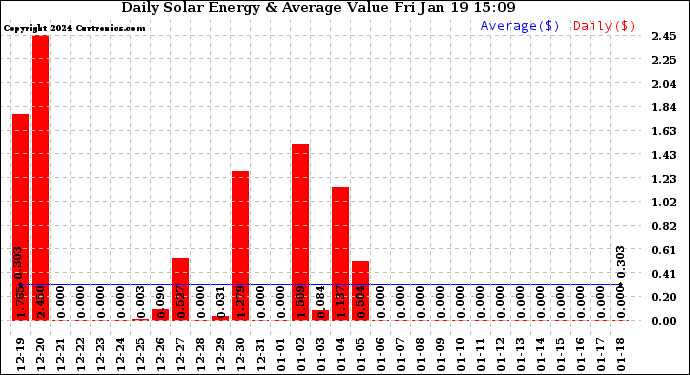
Task: Click the 12-20 date axis label
Action: (40, 355)
